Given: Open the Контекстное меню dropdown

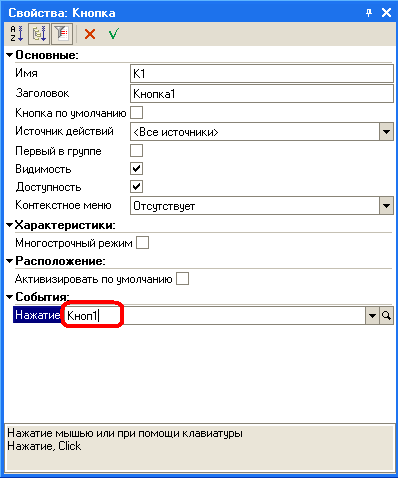Looking at the screenshot, I should click(x=386, y=206).
